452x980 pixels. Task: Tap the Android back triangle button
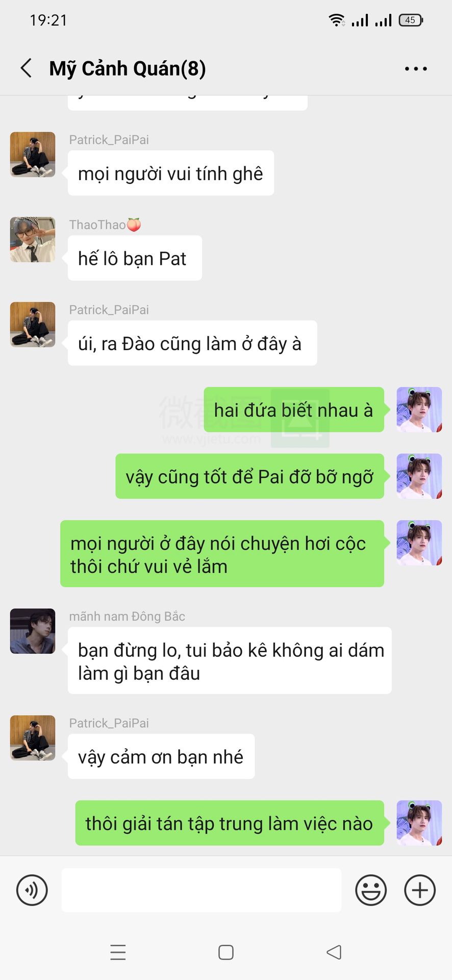click(x=334, y=952)
